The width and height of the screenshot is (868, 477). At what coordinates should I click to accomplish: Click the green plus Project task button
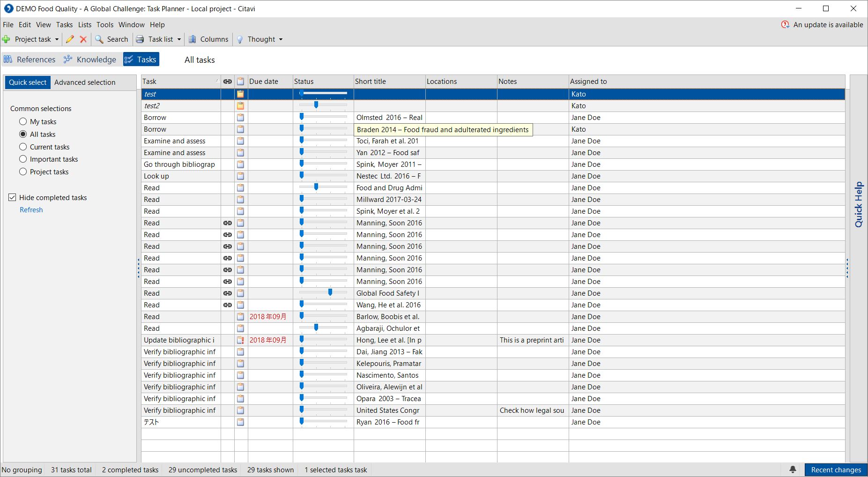pos(27,39)
